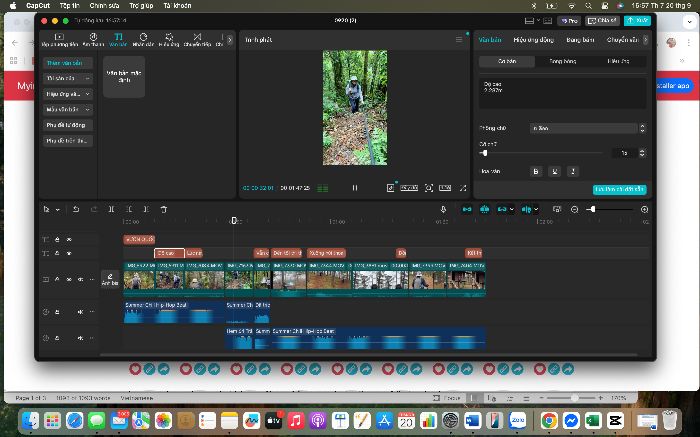The height and width of the screenshot is (437, 700).
Task: Lock the top text track
Action: [57, 240]
